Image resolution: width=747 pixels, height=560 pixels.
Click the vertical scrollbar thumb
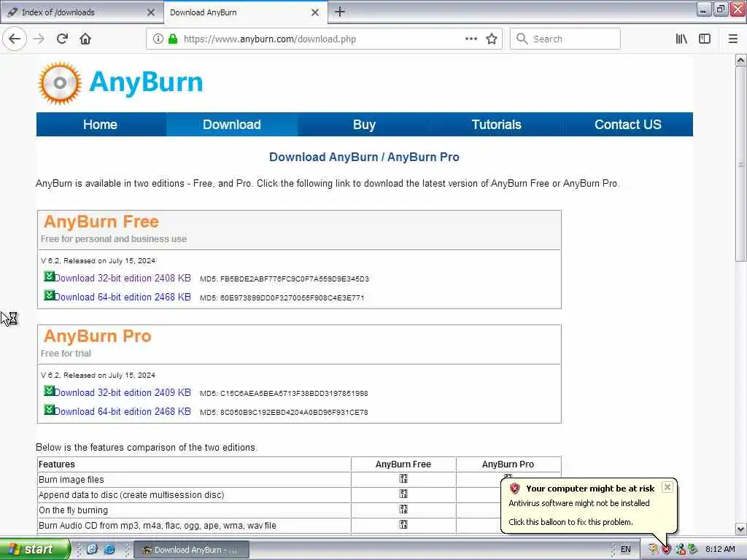(x=740, y=164)
